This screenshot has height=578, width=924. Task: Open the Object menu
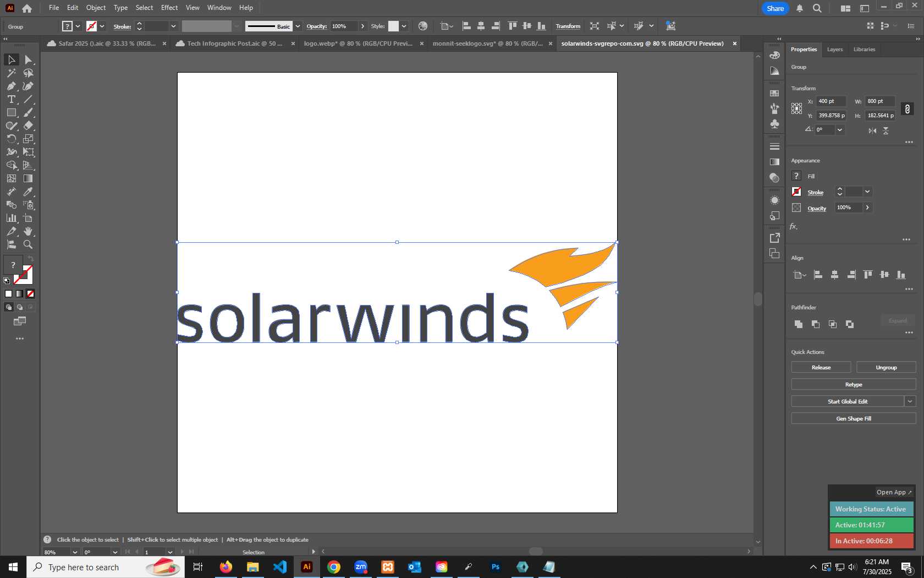[x=96, y=8]
